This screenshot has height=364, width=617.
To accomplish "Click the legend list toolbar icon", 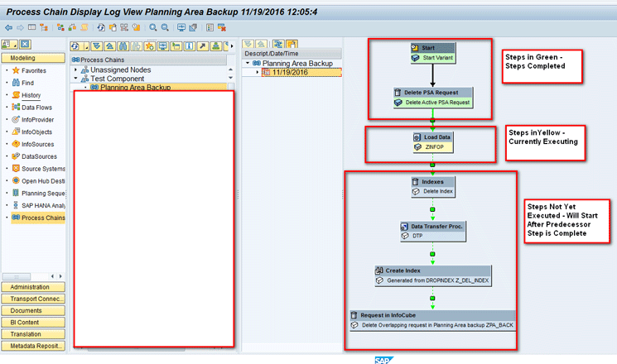I will pos(210,27).
